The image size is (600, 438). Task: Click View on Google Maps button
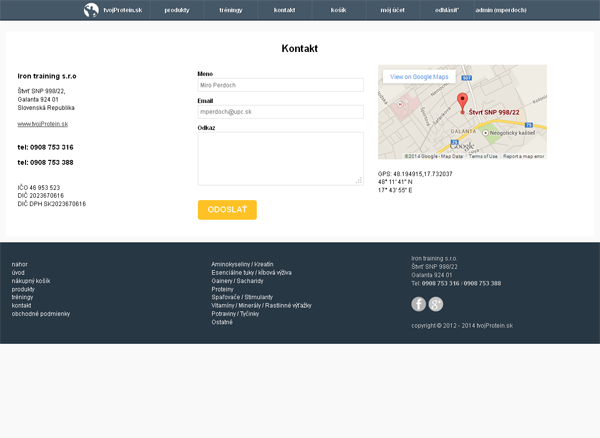click(419, 77)
